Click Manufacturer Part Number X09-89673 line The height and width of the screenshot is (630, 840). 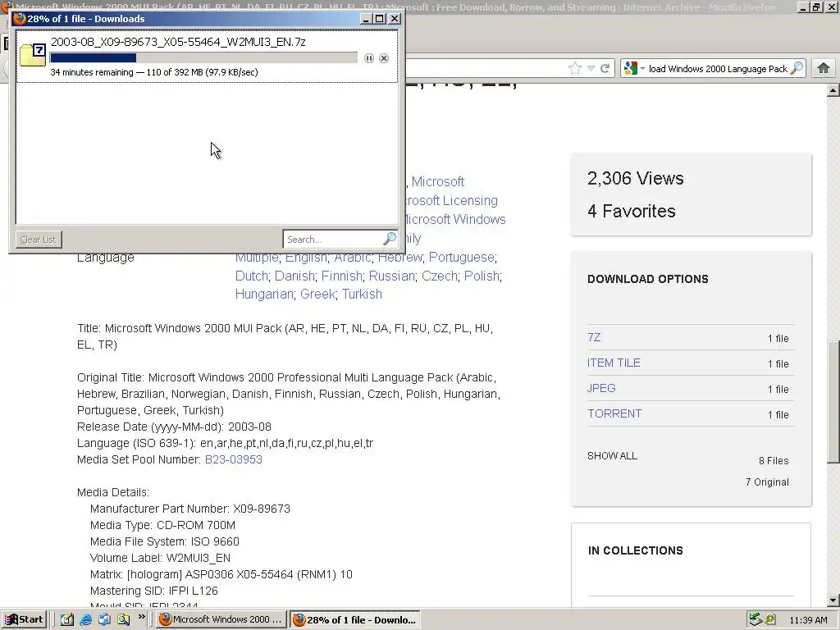tap(190, 509)
